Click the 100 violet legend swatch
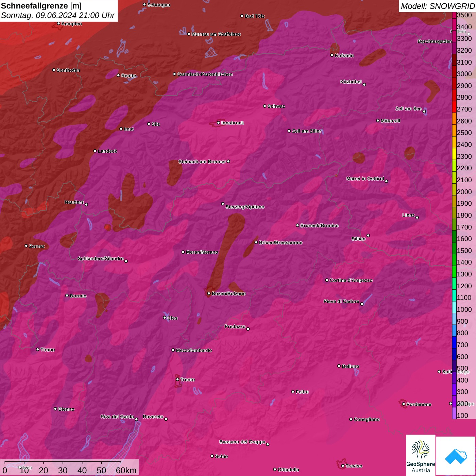476x476 pixels. tap(454, 413)
